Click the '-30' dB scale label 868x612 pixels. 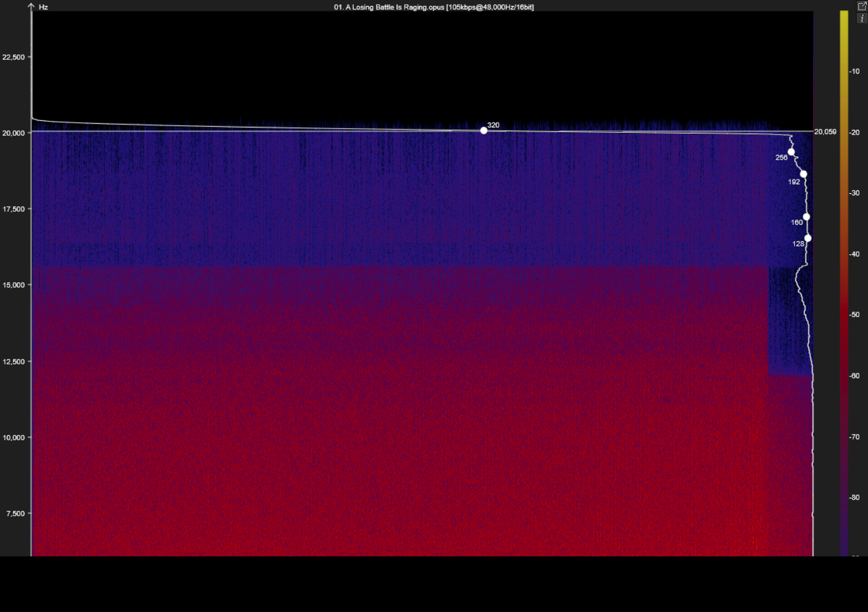click(x=854, y=193)
